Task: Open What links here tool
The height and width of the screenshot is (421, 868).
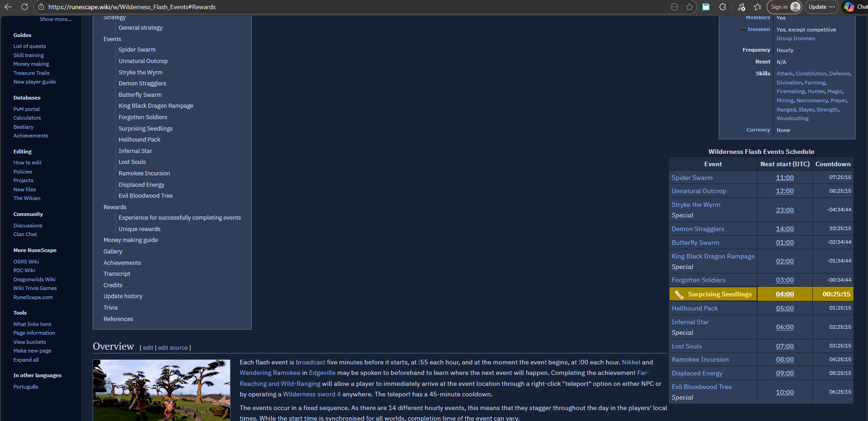Action: tap(32, 324)
